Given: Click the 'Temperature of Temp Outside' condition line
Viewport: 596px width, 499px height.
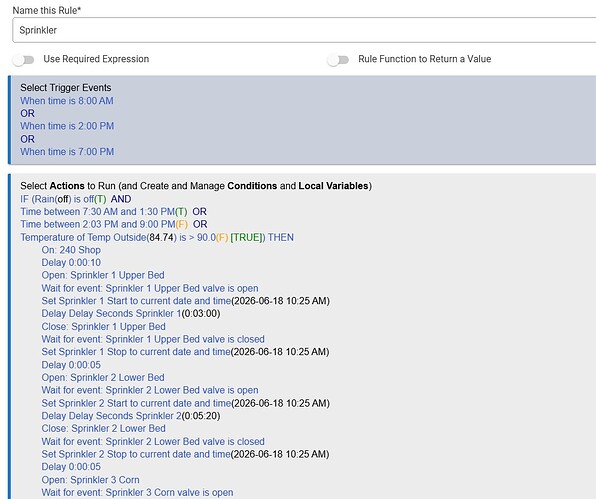Looking at the screenshot, I should (x=157, y=238).
